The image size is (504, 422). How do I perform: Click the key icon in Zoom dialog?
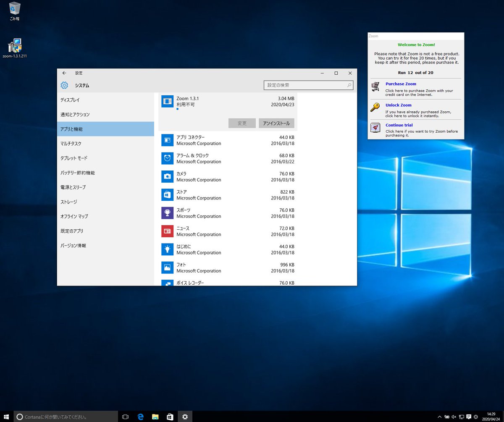click(x=375, y=107)
